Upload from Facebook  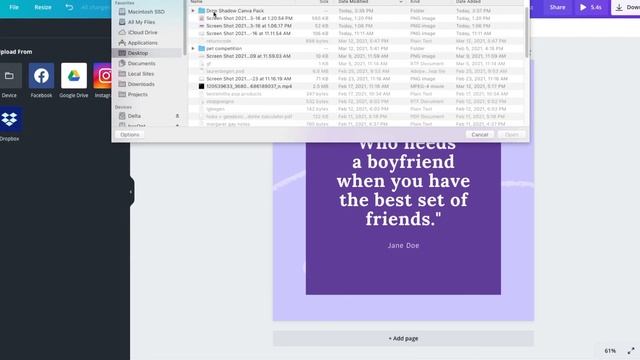tap(41, 76)
